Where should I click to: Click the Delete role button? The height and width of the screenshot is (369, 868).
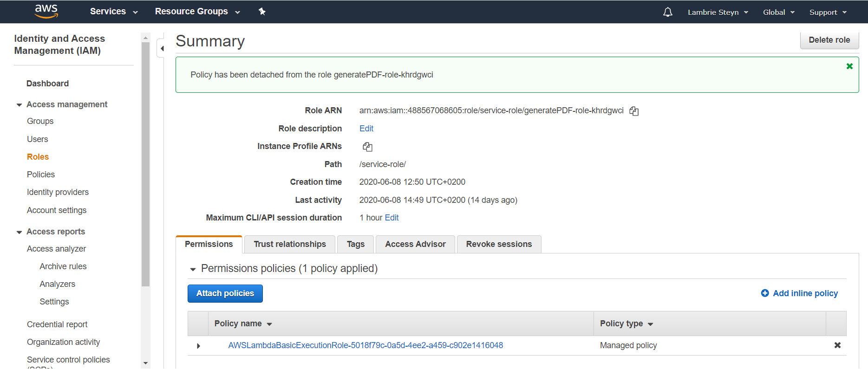(x=829, y=40)
